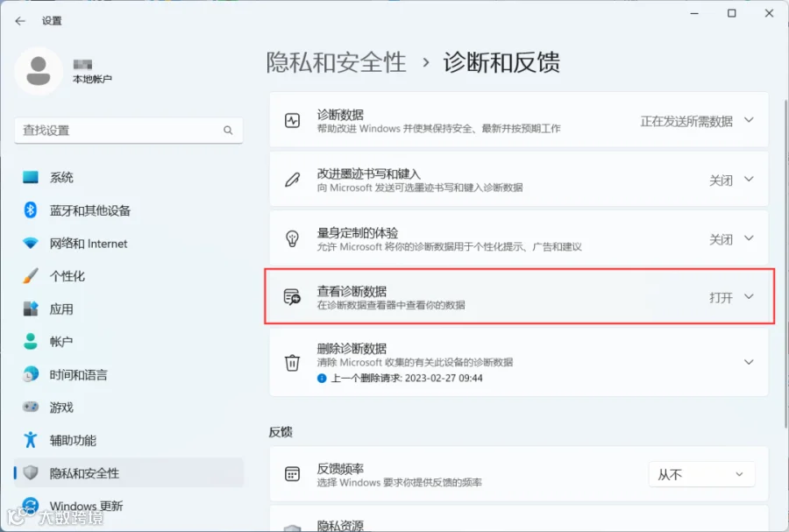Open the 反馈频率 从不 dropdown
The image size is (789, 532).
click(x=701, y=474)
